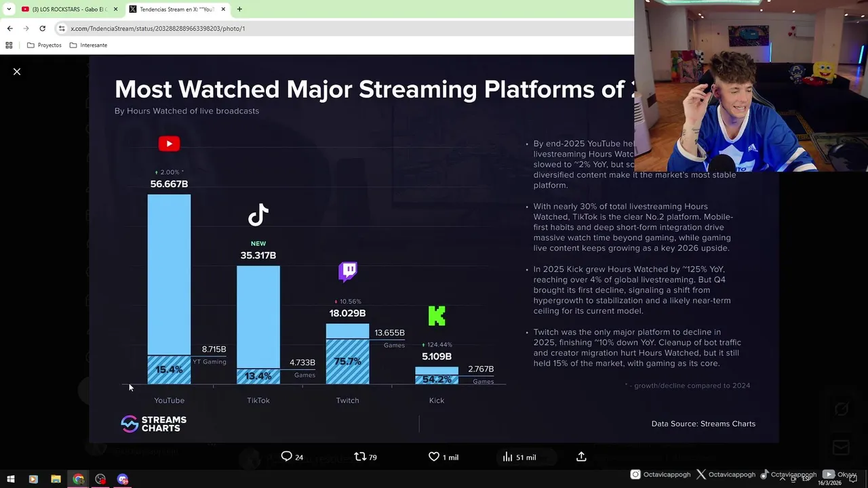
Task: Click the Twitch axis label
Action: click(x=347, y=401)
